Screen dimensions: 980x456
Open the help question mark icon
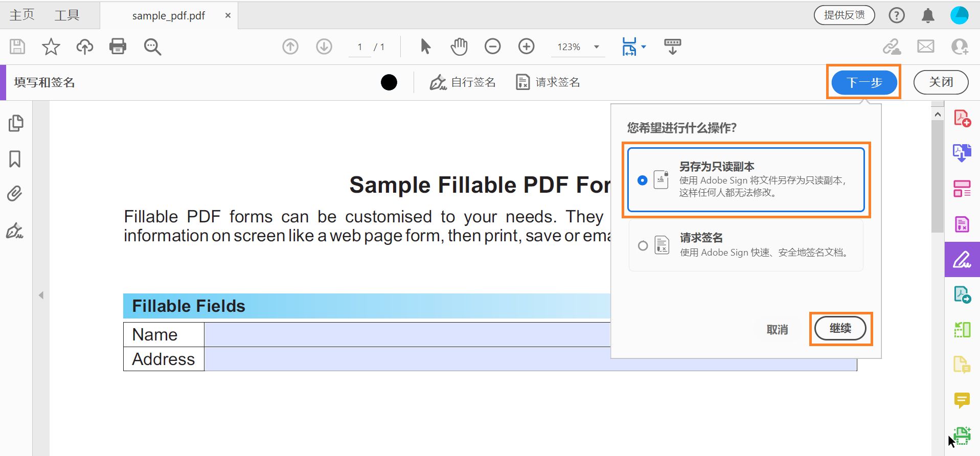[x=897, y=15]
